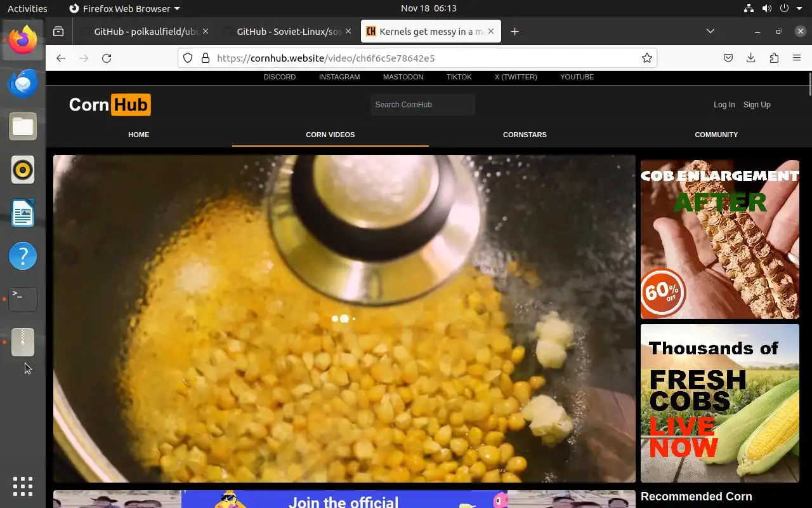Open COMMUNITY navigation tab

(716, 135)
